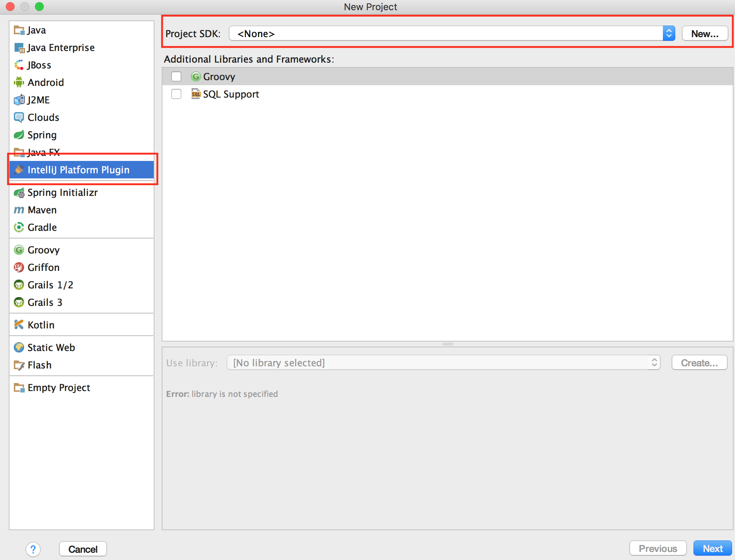This screenshot has width=735, height=560.
Task: Click the SQL Support icon
Action: [x=196, y=94]
